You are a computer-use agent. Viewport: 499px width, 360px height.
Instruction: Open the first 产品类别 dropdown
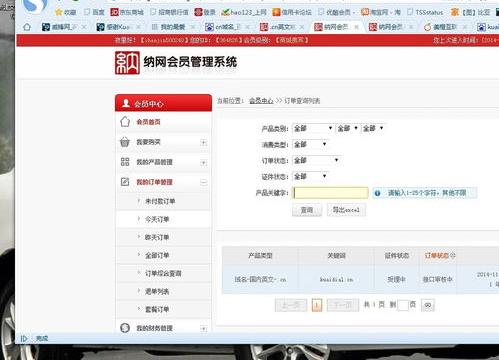313,128
